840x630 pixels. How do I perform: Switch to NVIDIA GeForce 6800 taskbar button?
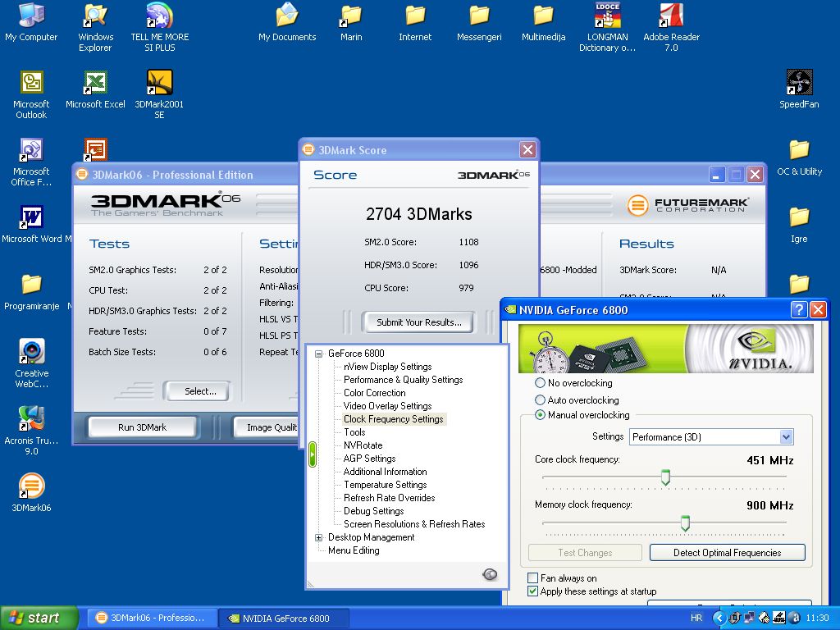tap(283, 619)
